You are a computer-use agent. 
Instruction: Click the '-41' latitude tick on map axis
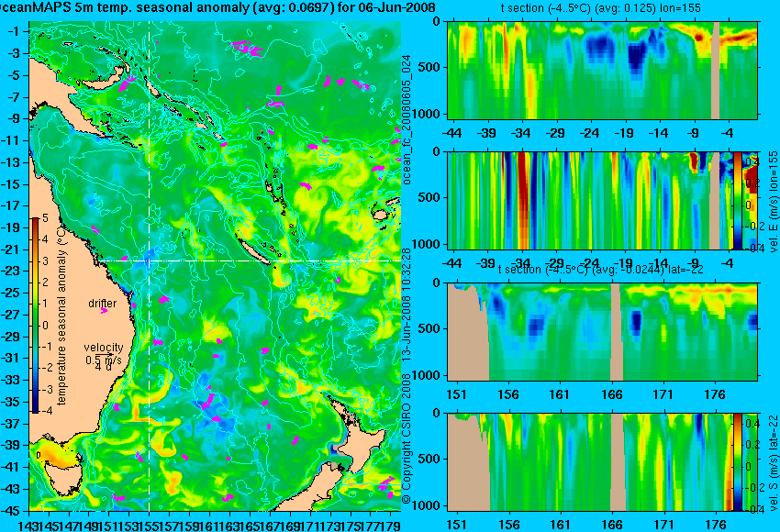coord(9,467)
